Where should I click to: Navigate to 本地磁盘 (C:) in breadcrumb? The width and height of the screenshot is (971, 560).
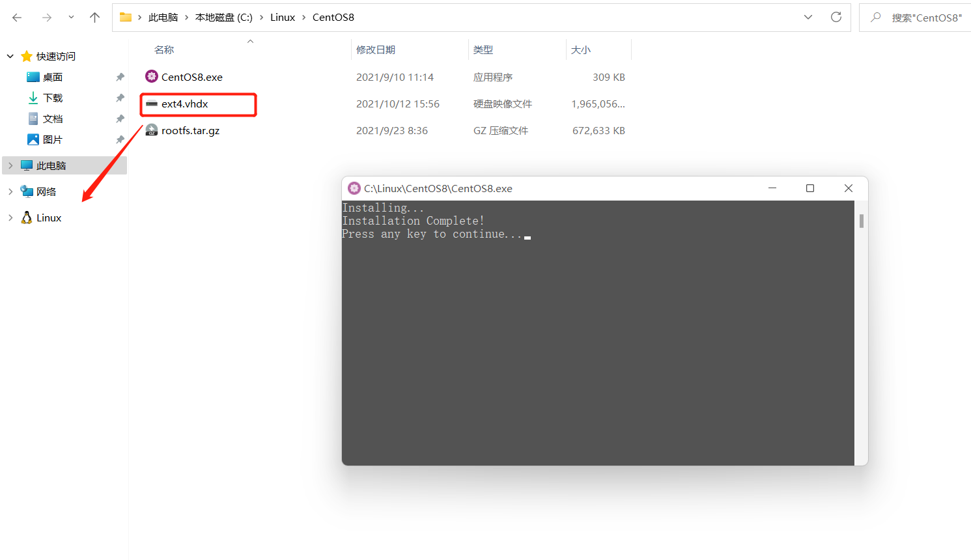click(x=223, y=17)
